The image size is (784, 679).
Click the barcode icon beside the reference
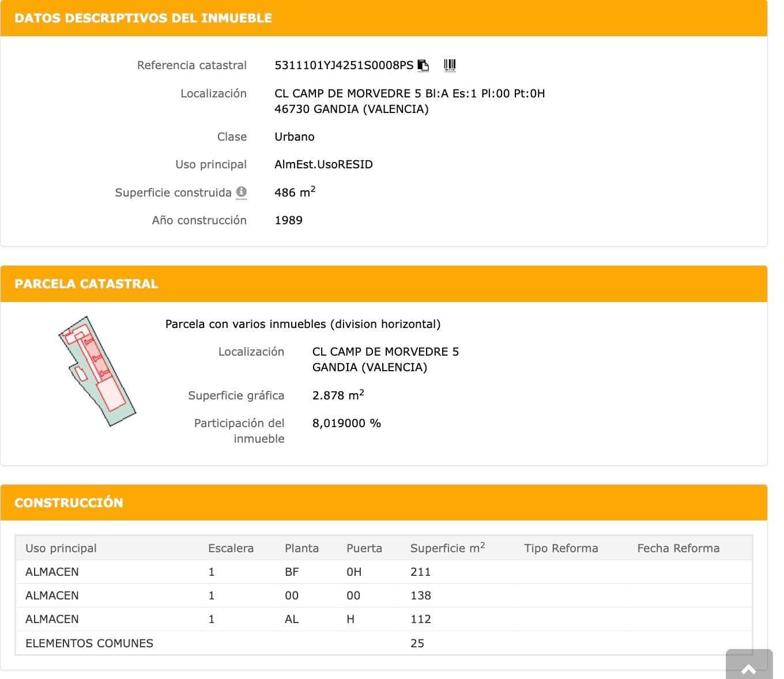[x=450, y=65]
